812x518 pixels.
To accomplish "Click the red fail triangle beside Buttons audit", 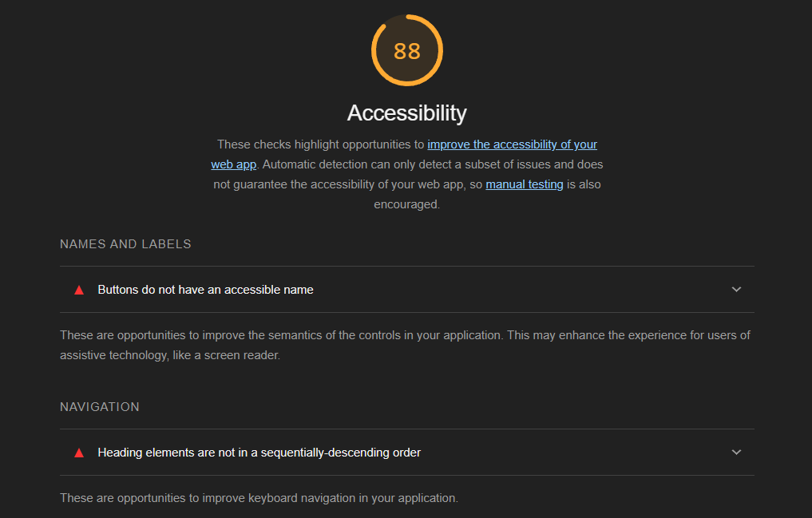I will coord(79,290).
